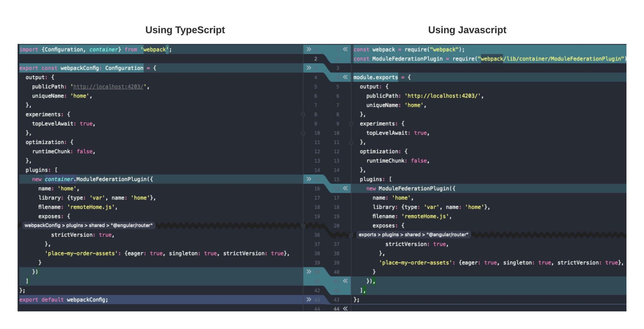Apply new container.ModuleFederationPlugin change to JavaScript side

pos(309,179)
